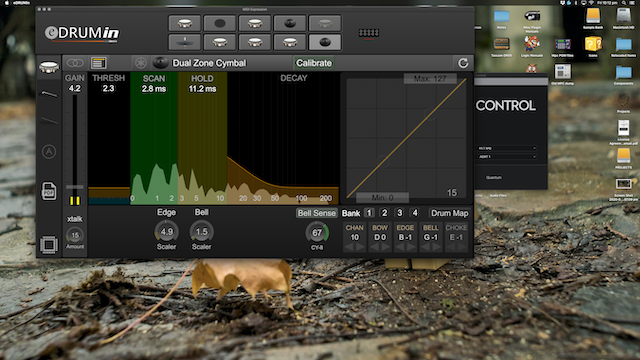Open the Drum Map
The width and height of the screenshot is (640, 360).
pos(449,213)
